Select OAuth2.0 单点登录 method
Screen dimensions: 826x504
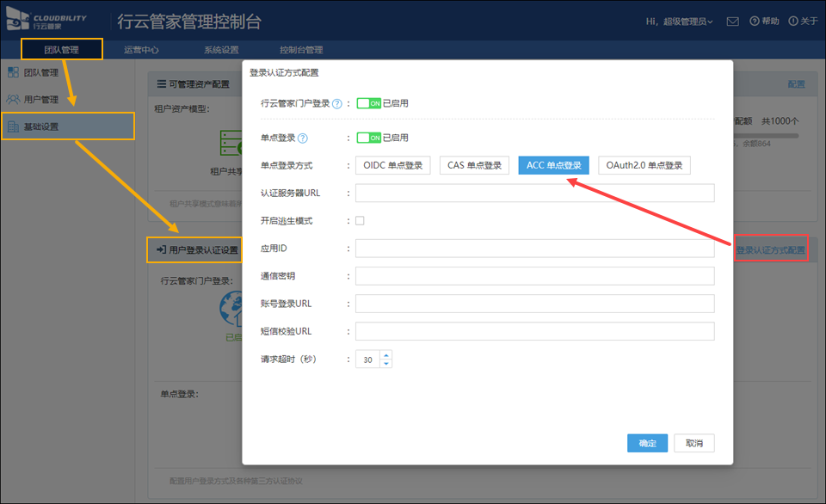(644, 165)
